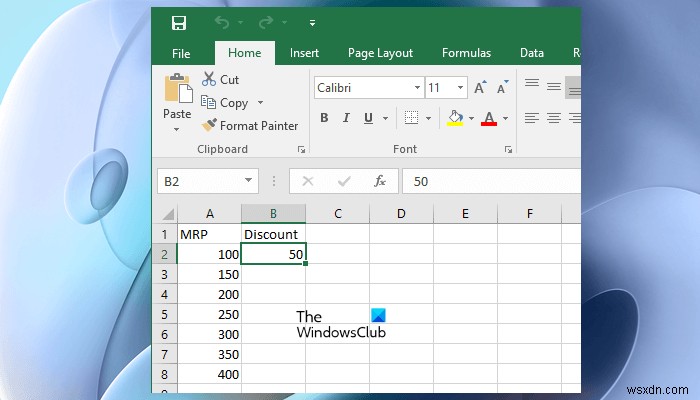Click the Middle Align icon
The image size is (700, 400).
click(x=554, y=86)
